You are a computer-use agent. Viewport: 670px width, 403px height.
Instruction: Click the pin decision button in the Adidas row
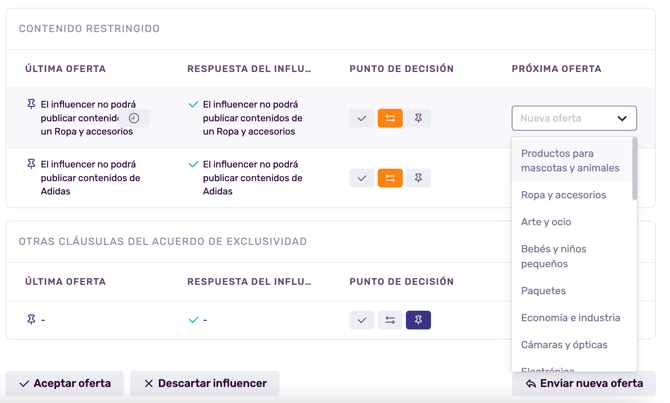(418, 178)
